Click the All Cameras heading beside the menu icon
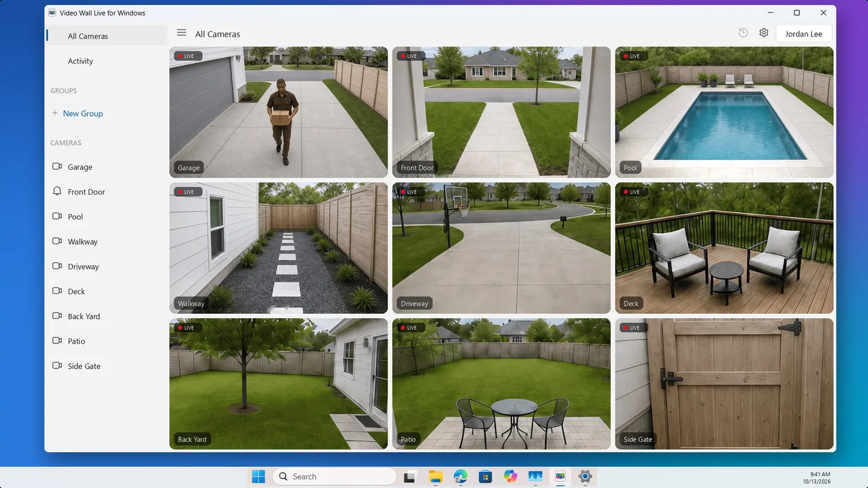The height and width of the screenshot is (488, 868). (x=218, y=34)
